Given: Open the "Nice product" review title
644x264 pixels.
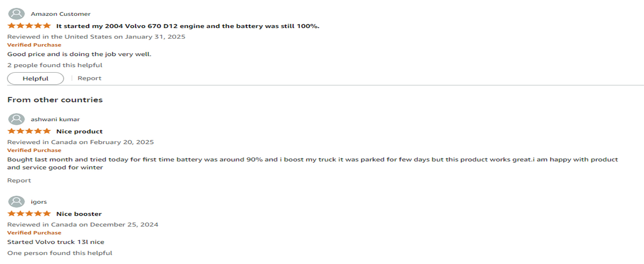Looking at the screenshot, I should pyautogui.click(x=79, y=131).
